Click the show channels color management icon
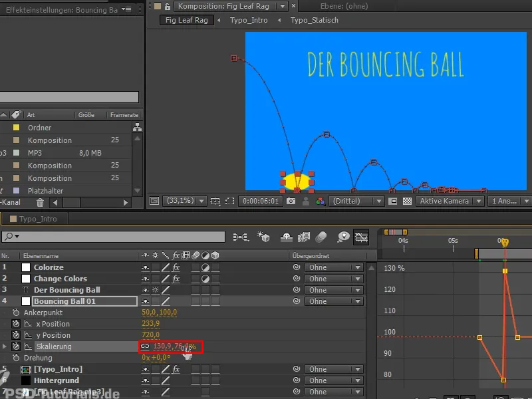Screen dimensions: 532x399 pos(321,201)
